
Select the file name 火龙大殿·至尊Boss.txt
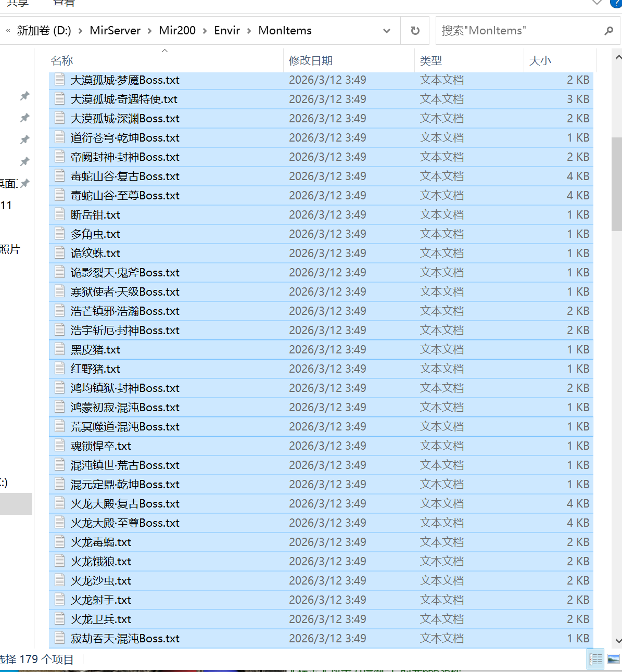coord(125,523)
